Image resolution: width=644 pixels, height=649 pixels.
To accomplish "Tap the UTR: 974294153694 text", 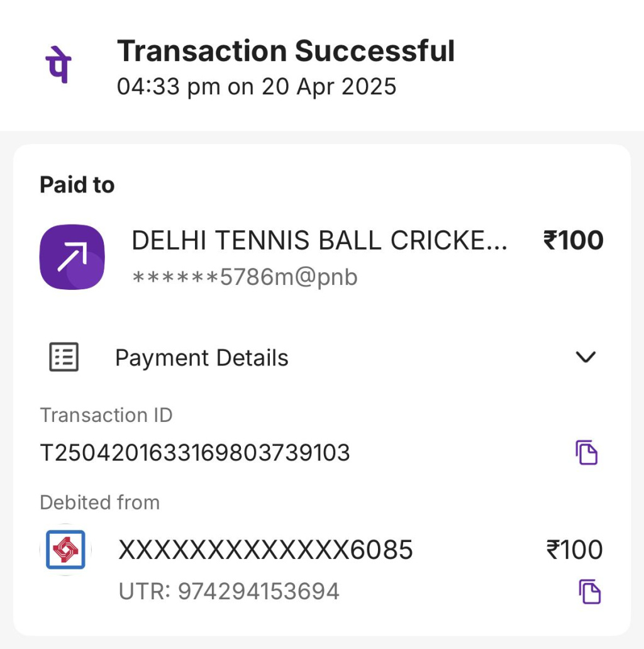I will tap(229, 592).
